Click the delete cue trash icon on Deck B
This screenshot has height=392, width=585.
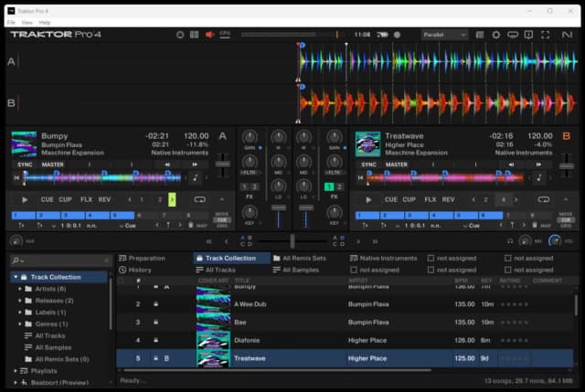[535, 225]
